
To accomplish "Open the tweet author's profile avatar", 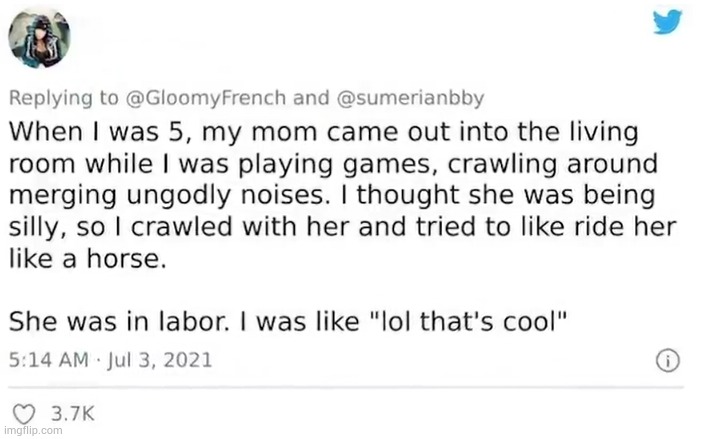I will click(39, 35).
